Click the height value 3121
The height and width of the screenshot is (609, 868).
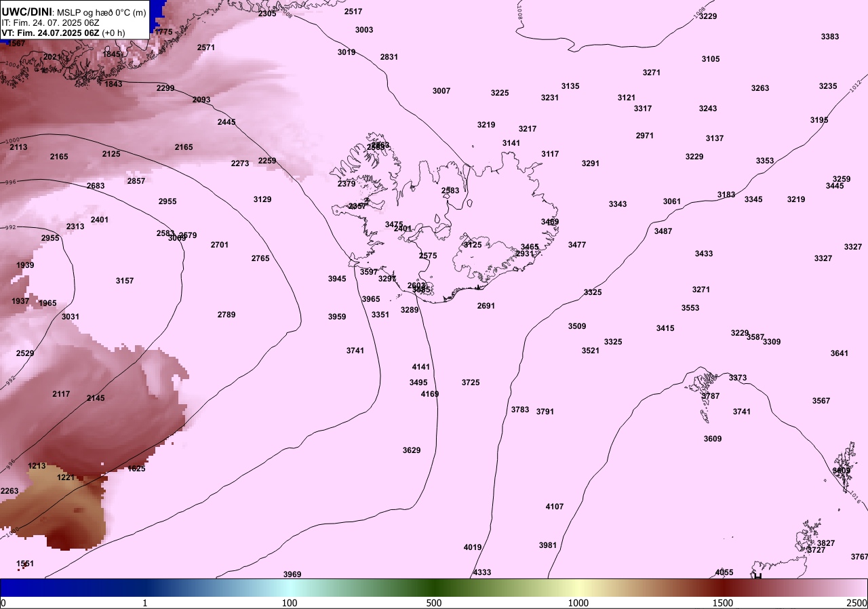pyautogui.click(x=627, y=98)
